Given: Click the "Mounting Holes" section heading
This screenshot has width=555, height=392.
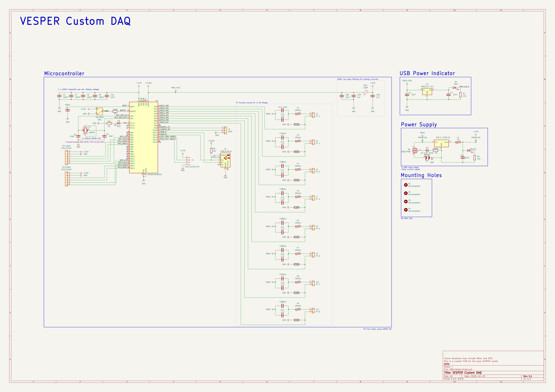Looking at the screenshot, I should click(x=421, y=175).
